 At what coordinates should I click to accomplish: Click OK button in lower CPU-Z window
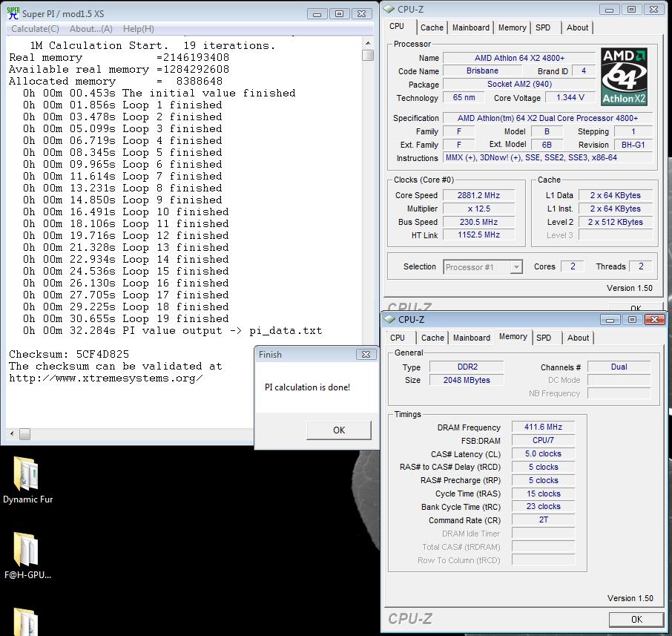point(636,619)
